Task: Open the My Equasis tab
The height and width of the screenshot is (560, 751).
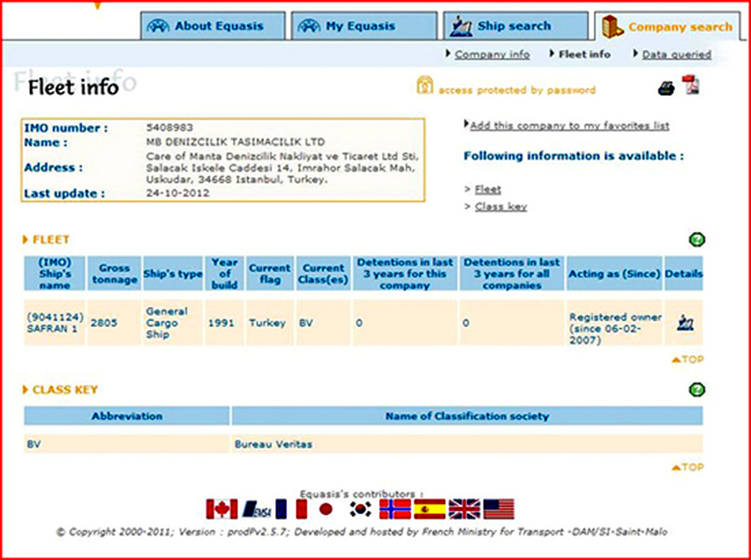Action: [363, 27]
